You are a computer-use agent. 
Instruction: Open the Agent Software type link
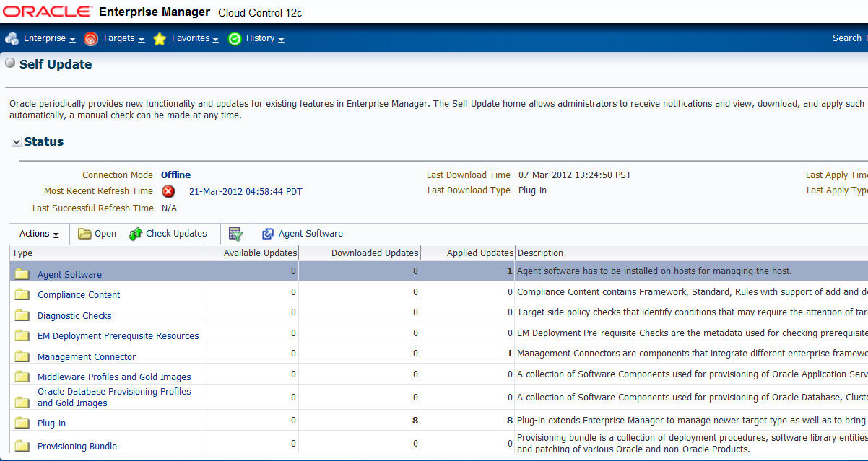tap(69, 275)
